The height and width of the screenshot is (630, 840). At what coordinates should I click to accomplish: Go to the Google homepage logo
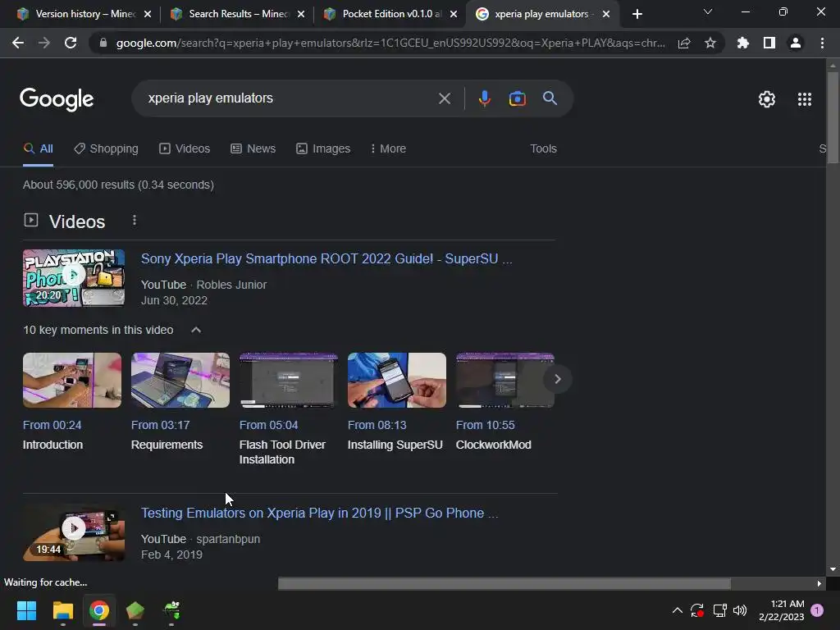pyautogui.click(x=57, y=99)
